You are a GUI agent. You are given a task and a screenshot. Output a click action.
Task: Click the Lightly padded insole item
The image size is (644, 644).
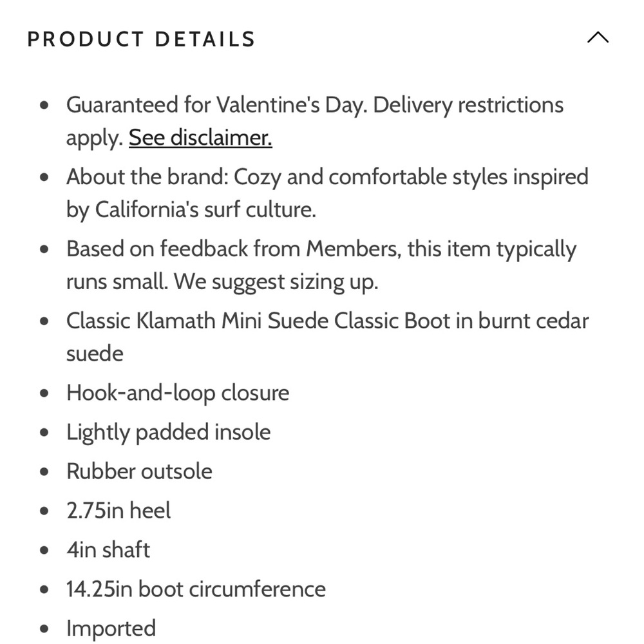pyautogui.click(x=168, y=433)
